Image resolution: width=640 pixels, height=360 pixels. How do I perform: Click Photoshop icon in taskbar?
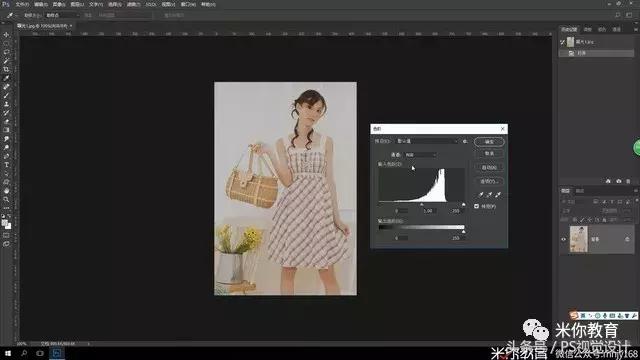[57, 353]
